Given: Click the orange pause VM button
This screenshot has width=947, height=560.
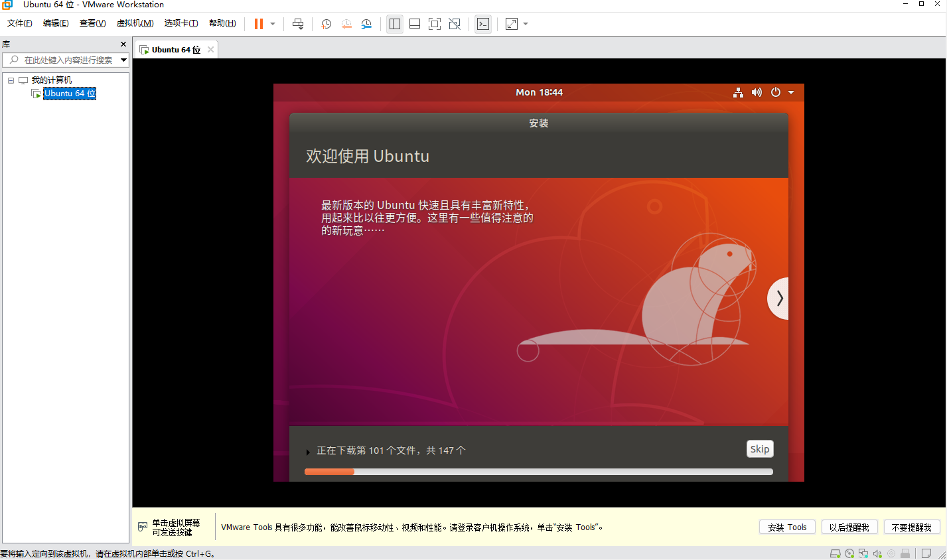Looking at the screenshot, I should pos(259,24).
